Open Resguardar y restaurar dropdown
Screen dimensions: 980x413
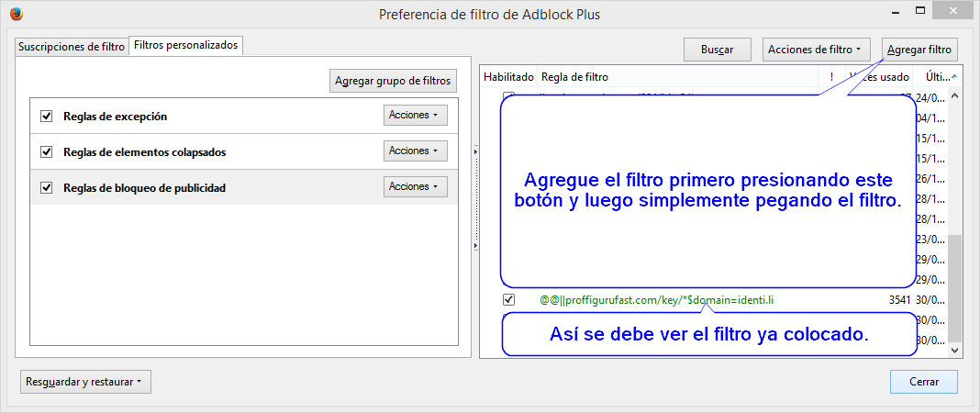(x=85, y=382)
